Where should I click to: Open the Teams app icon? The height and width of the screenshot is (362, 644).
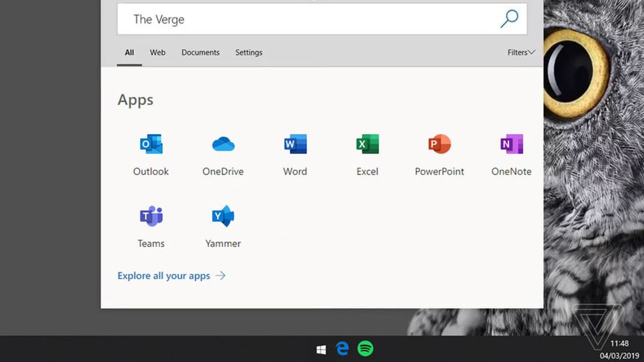click(x=151, y=216)
